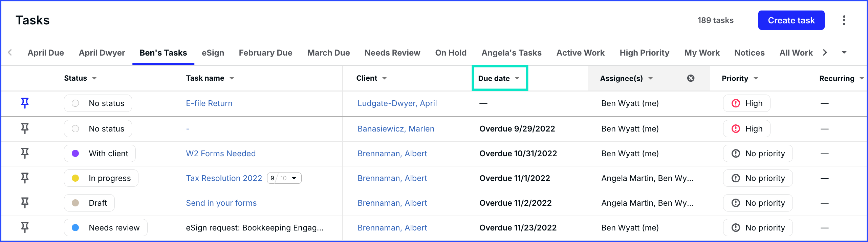Screen dimensions: 868x242
Task: Open the Notices tab
Action: click(x=749, y=53)
